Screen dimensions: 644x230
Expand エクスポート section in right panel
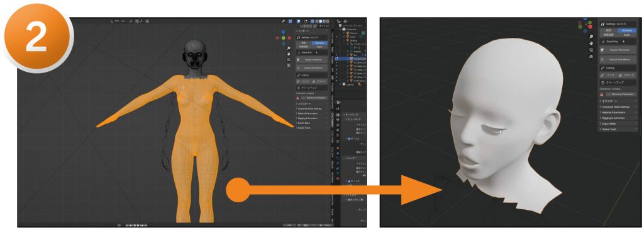coord(618,101)
